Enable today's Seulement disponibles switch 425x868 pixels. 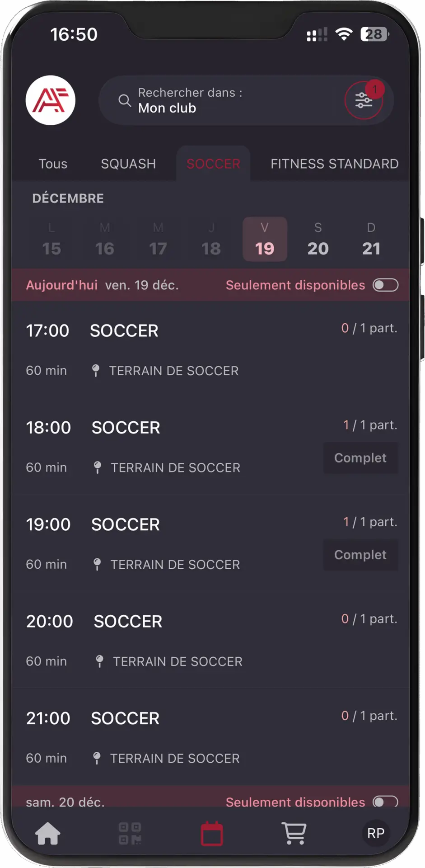point(385,285)
